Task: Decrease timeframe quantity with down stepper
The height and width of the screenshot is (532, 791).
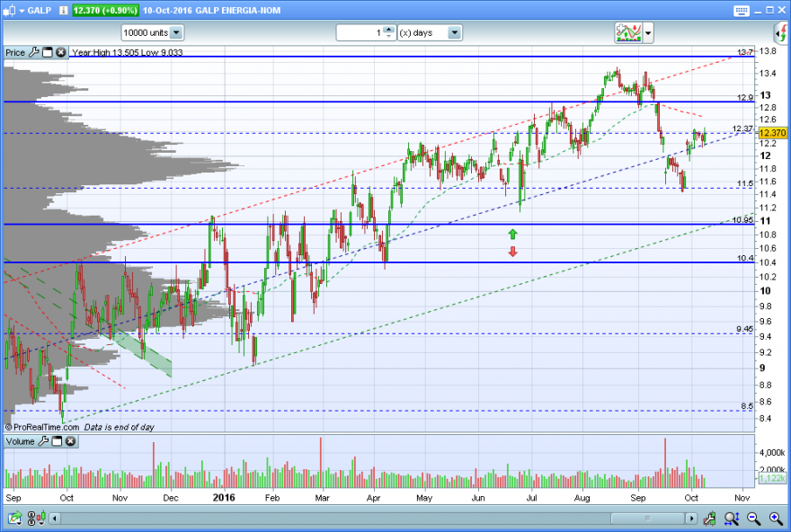Action: tap(388, 36)
